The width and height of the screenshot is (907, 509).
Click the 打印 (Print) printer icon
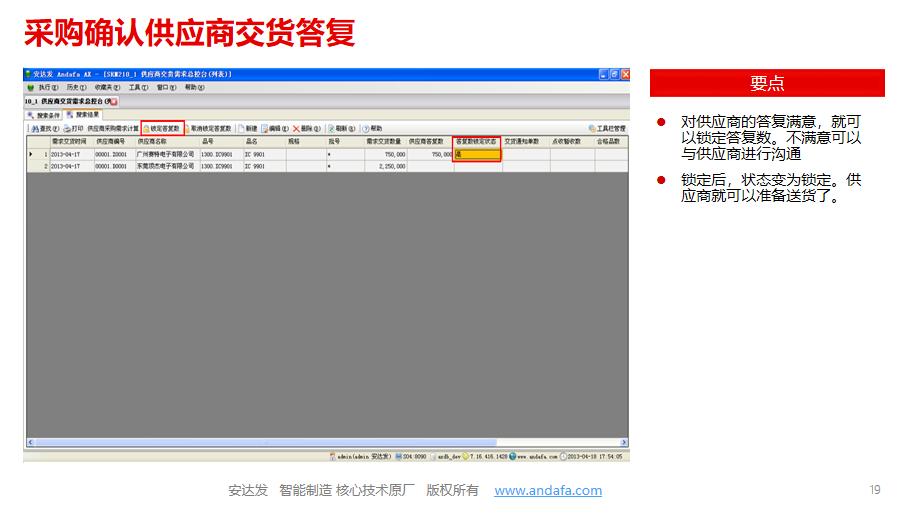[x=67, y=129]
